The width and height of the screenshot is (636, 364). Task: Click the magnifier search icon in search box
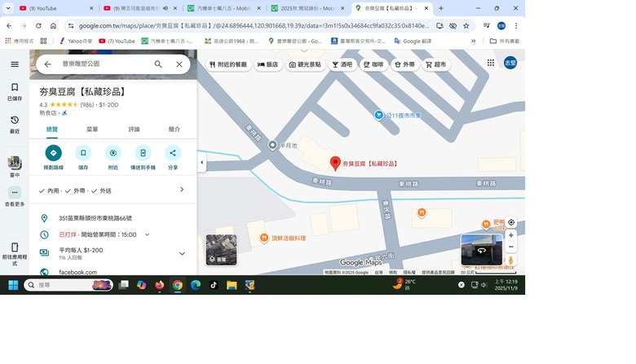(158, 64)
